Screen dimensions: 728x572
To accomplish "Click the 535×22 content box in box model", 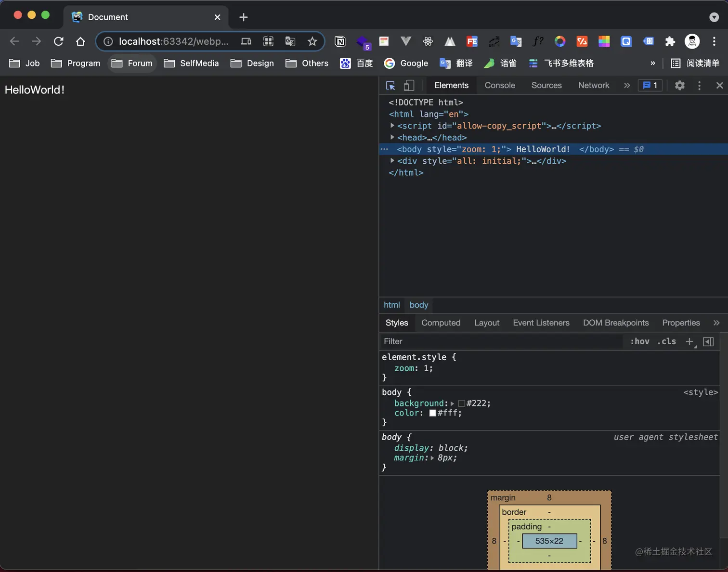I will 549,541.
